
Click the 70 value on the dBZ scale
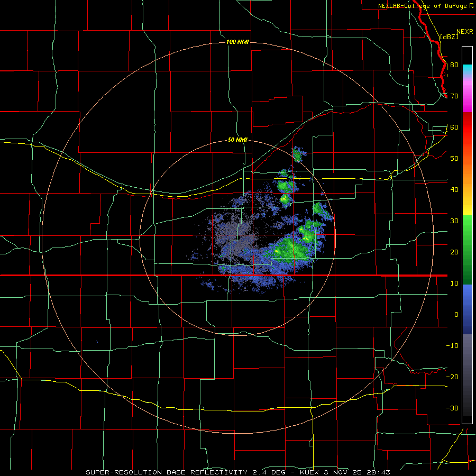[454, 96]
